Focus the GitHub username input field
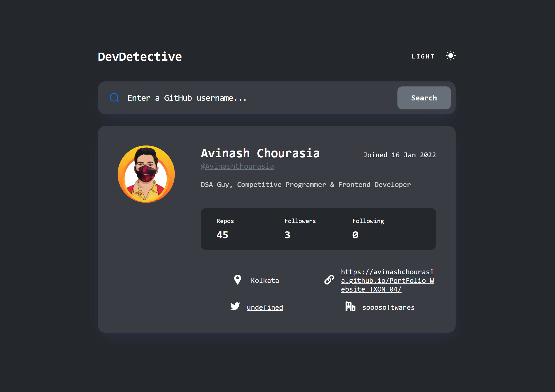Viewport: 555px width, 392px height. pos(258,98)
